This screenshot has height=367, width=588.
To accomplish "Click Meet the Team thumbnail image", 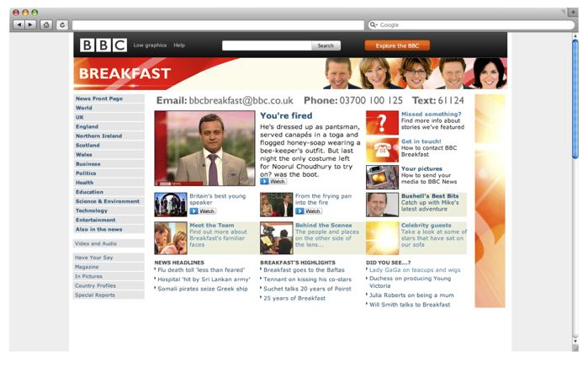I will (171, 238).
